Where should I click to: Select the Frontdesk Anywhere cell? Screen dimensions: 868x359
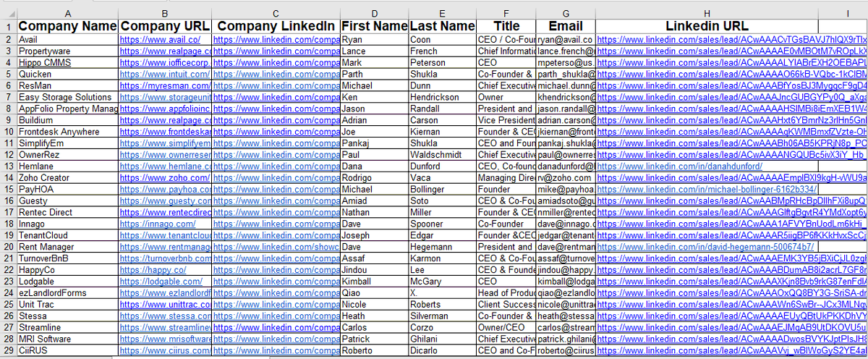(x=67, y=132)
